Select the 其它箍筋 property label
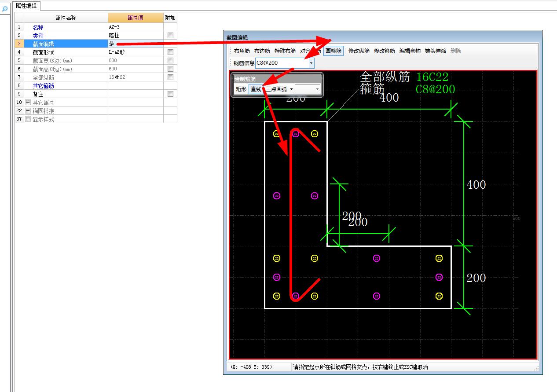This screenshot has height=392, width=557. [44, 85]
